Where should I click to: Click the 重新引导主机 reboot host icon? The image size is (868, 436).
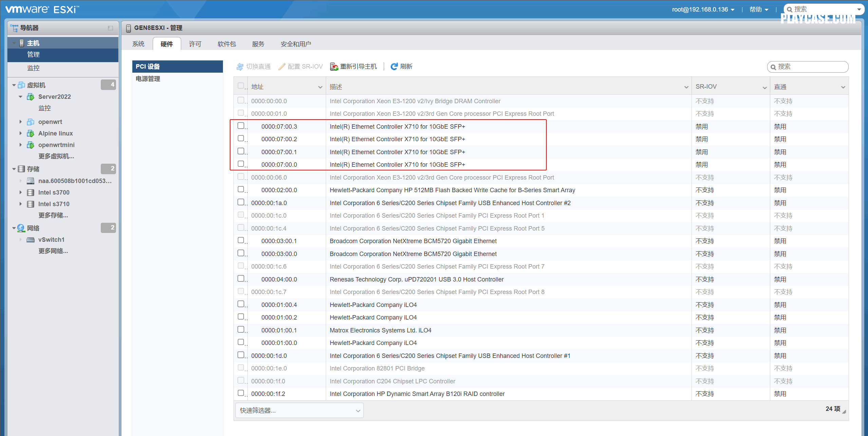(x=334, y=67)
